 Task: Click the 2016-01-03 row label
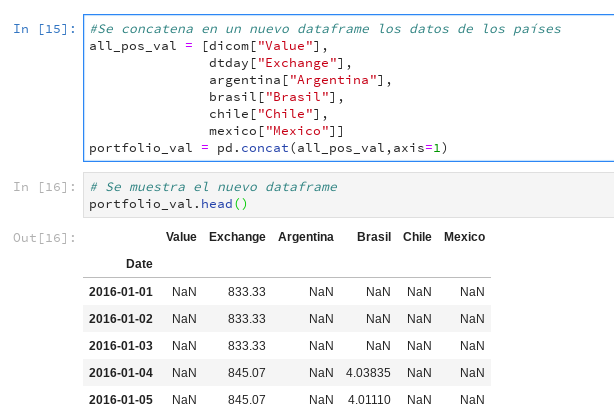click(x=120, y=346)
